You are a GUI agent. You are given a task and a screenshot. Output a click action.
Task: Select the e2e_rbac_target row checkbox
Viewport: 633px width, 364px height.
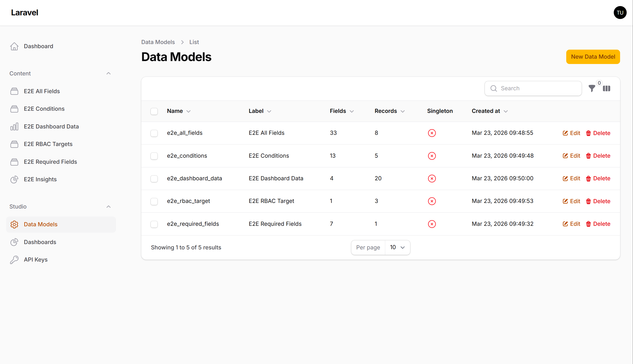(154, 201)
